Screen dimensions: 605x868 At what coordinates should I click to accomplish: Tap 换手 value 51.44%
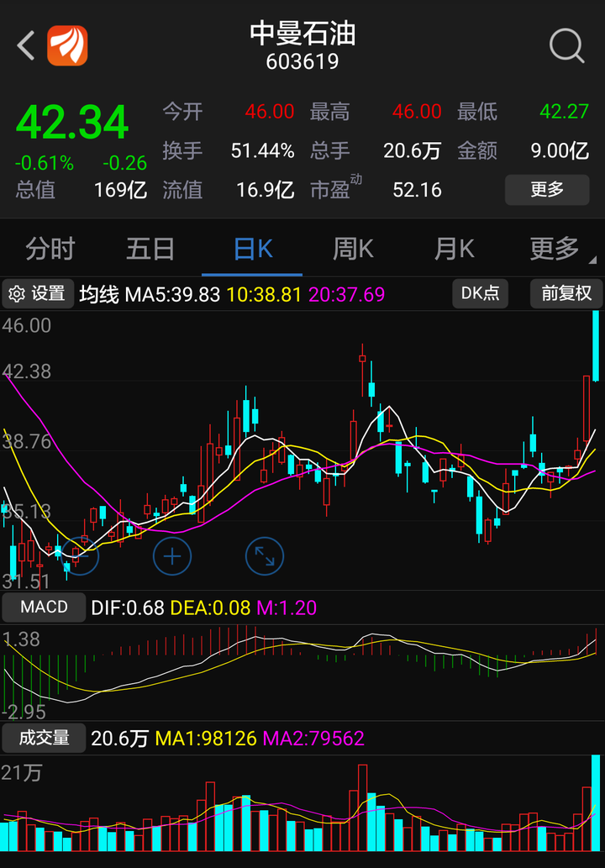coord(262,150)
